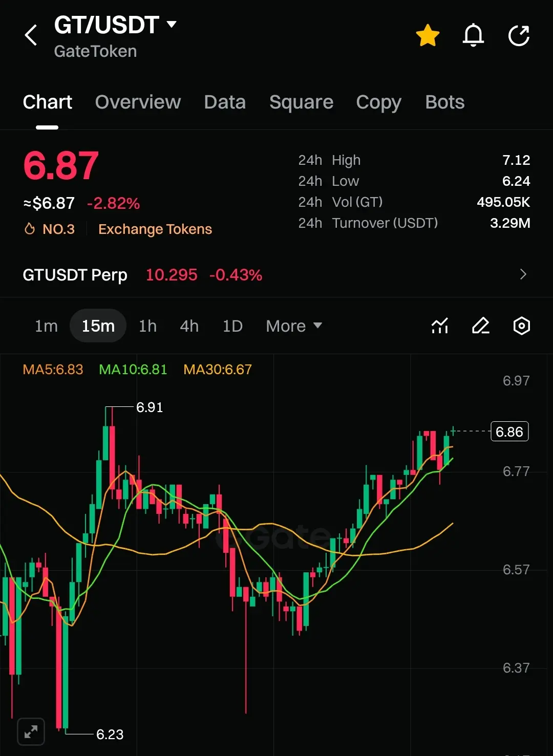Select the MA30:6.67 indicator label
Image resolution: width=553 pixels, height=756 pixels.
[218, 370]
